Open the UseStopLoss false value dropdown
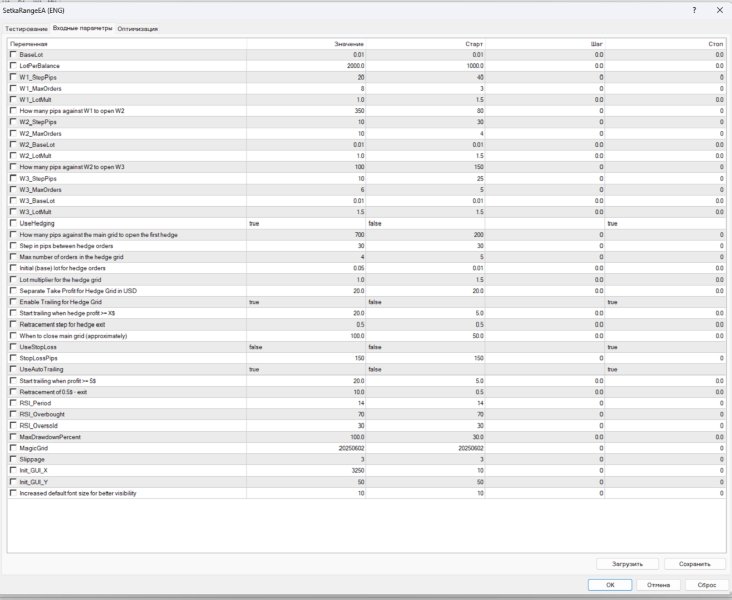 tap(306, 347)
